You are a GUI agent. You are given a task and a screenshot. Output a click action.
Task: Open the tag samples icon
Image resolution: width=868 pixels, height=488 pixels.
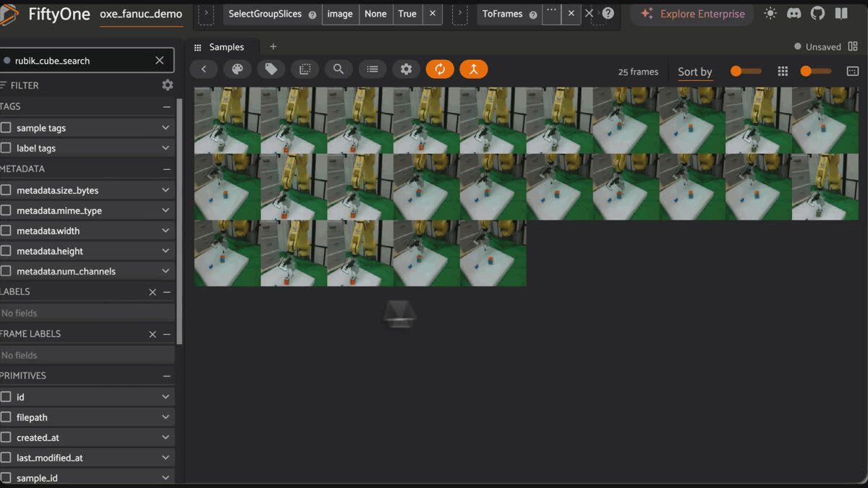coord(271,69)
